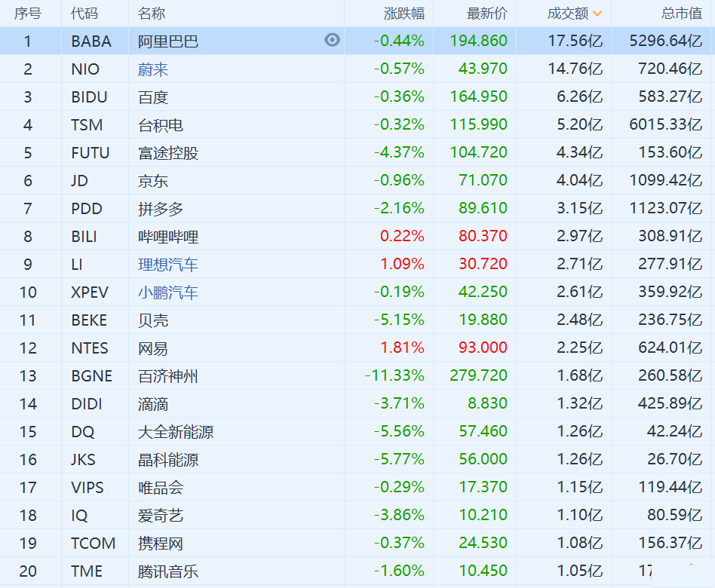The height and width of the screenshot is (588, 715).
Task: Select the BIDU ticker code
Action: click(x=89, y=97)
